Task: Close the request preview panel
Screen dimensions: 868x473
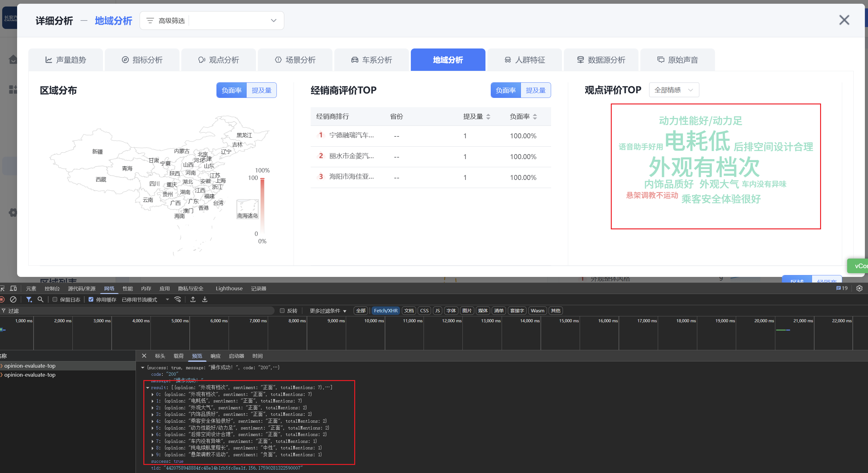Action: click(144, 356)
